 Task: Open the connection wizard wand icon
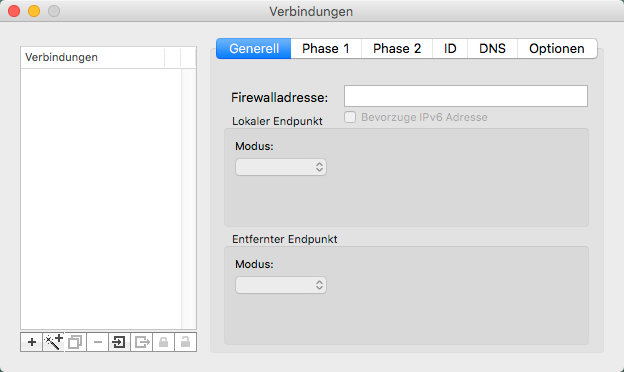pos(53,342)
